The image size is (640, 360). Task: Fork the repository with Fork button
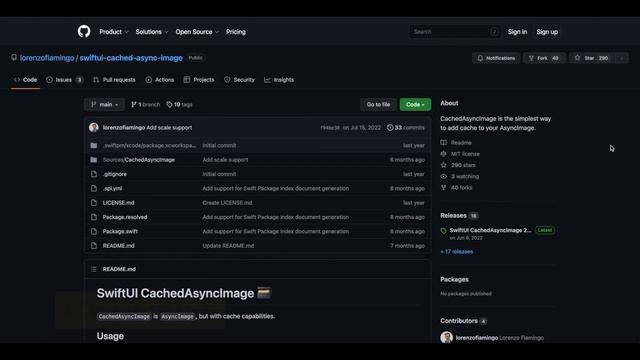[544, 58]
